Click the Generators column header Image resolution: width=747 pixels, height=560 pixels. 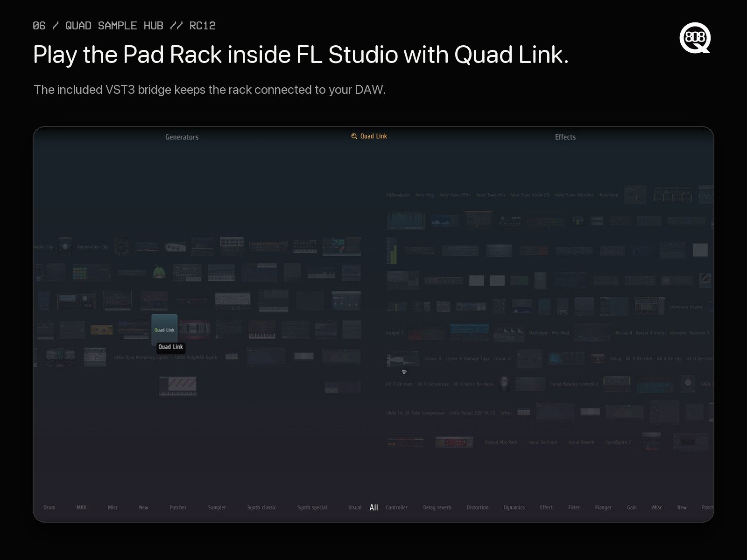click(x=182, y=137)
